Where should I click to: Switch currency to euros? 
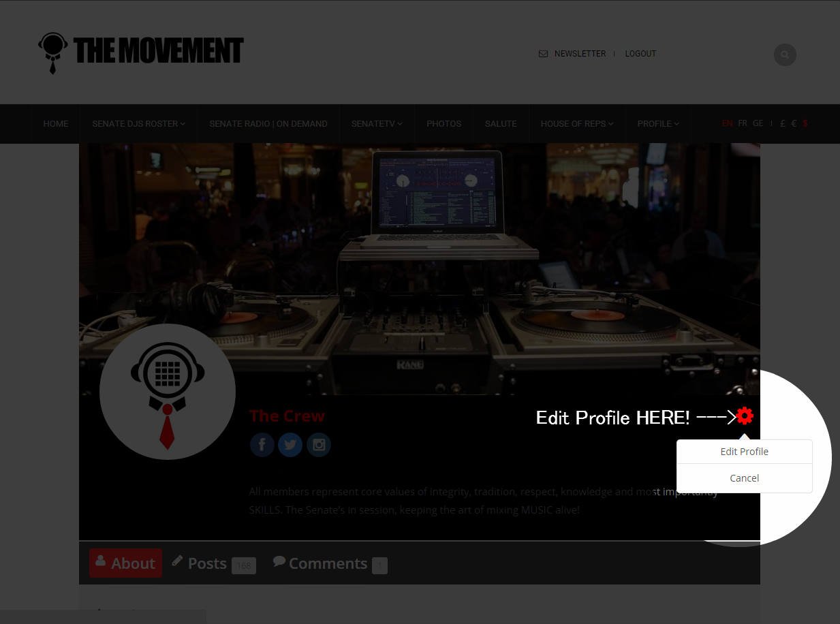coord(794,123)
